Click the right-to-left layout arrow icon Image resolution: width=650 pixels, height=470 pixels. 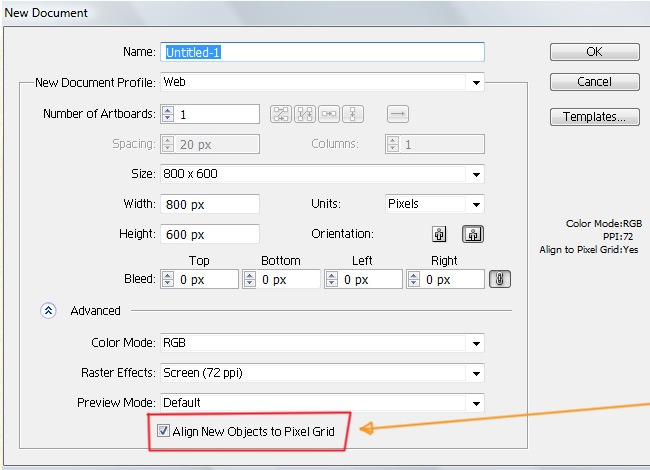pyautogui.click(x=397, y=114)
